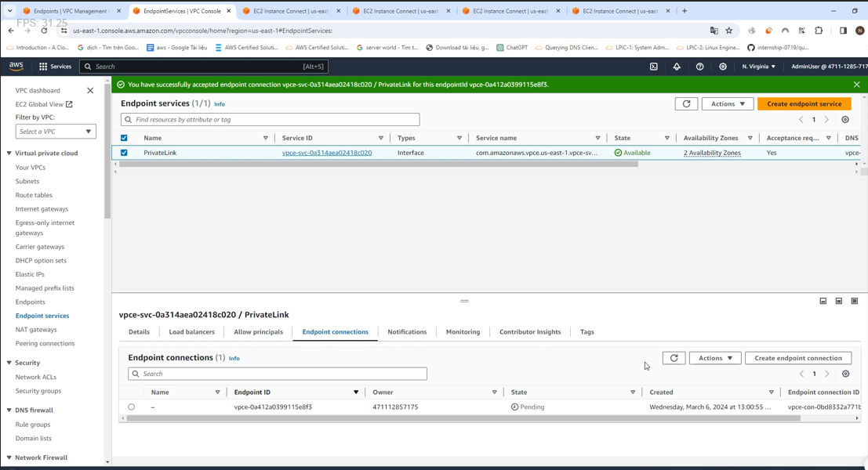Click the split panel drag handle
The image size is (868, 470).
(x=464, y=301)
